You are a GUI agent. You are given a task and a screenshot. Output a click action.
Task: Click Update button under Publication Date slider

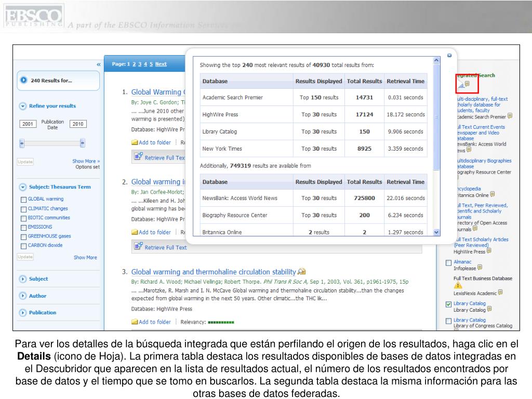click(x=25, y=162)
